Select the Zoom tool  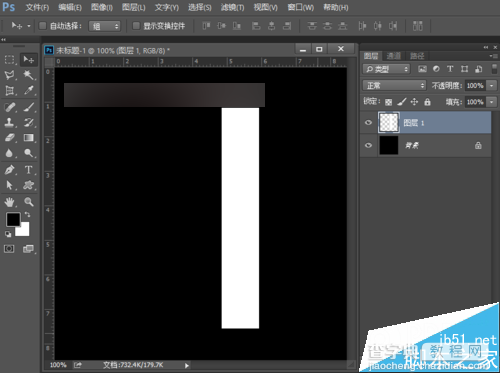29,201
